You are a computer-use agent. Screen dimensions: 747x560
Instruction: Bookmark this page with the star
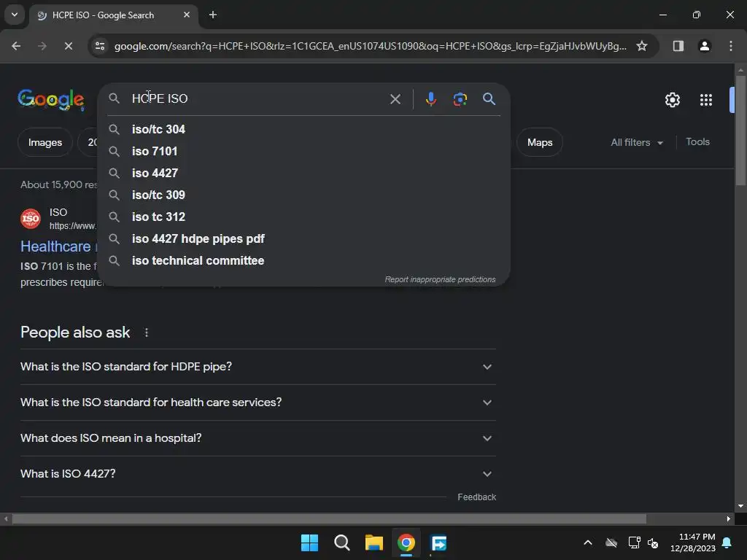tap(642, 46)
